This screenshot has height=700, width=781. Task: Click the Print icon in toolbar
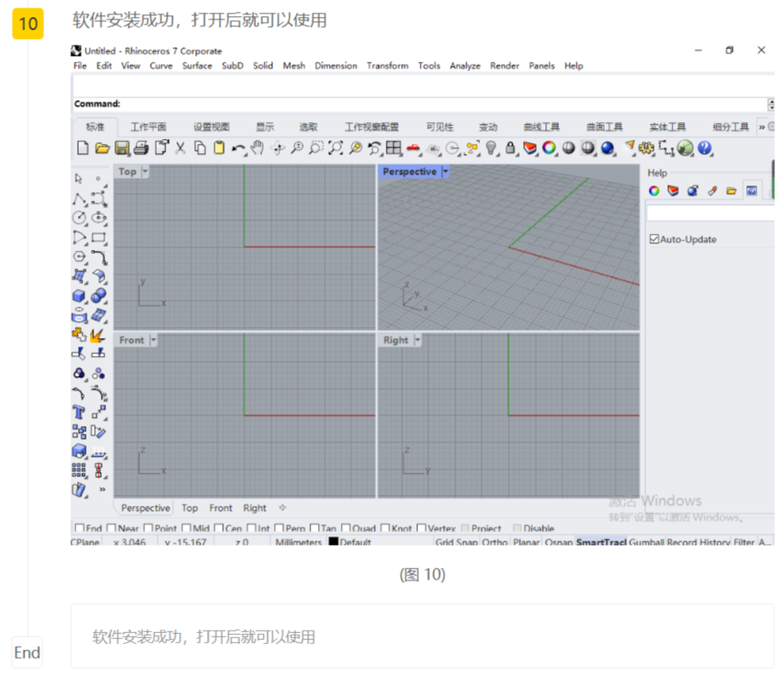coord(142,148)
